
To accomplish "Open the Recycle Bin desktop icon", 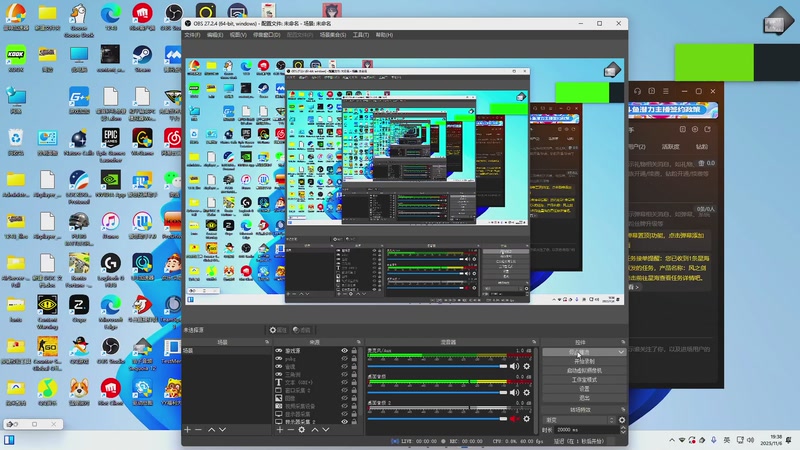I will tap(16, 142).
